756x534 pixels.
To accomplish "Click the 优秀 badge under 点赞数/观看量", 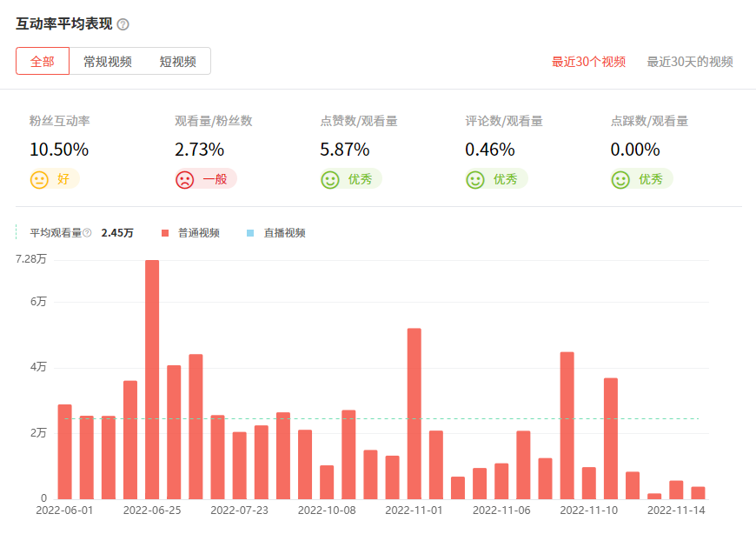I will pyautogui.click(x=360, y=180).
